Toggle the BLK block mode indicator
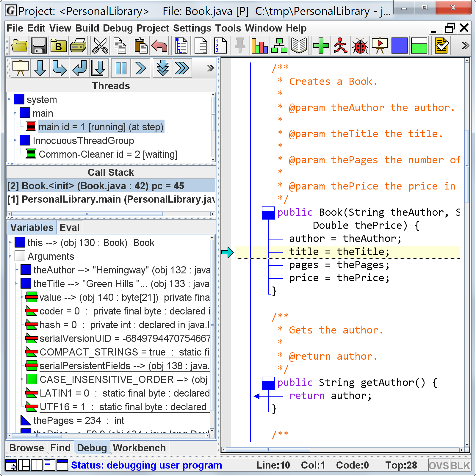Screen dimensions: 476x476 tap(460, 465)
